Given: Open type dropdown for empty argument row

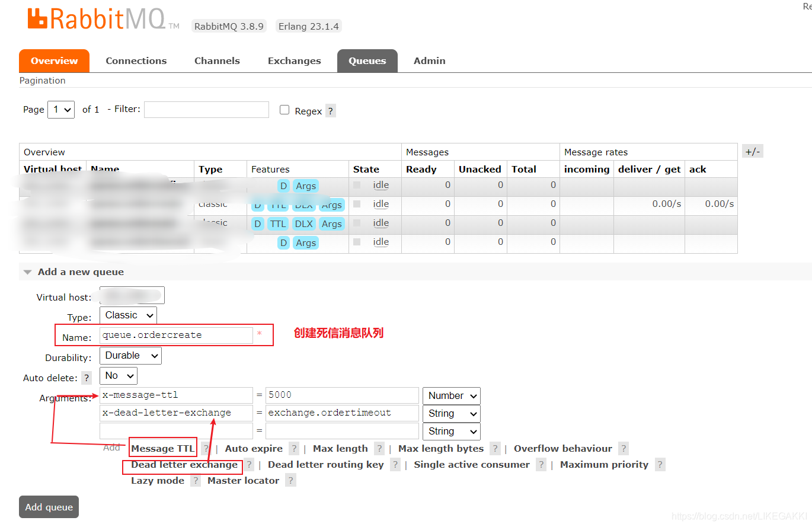Looking at the screenshot, I should tap(451, 432).
